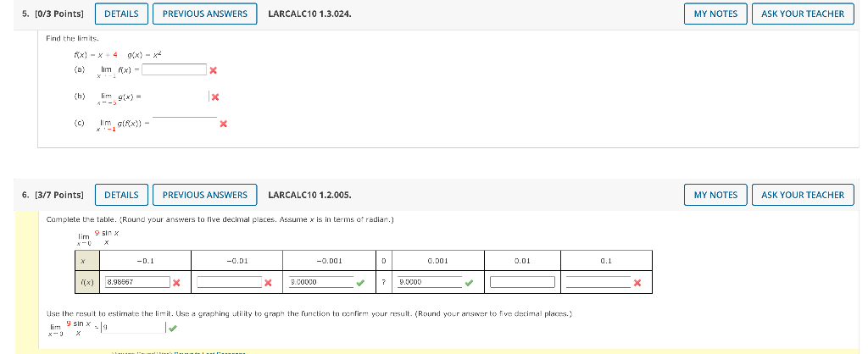
Task: Click the 0.1 column header cell
Action: point(607,261)
